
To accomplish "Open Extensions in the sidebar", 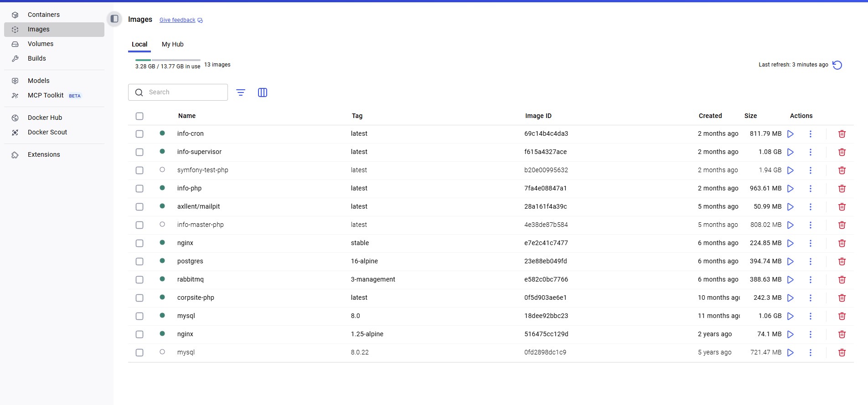I will 54,154.
